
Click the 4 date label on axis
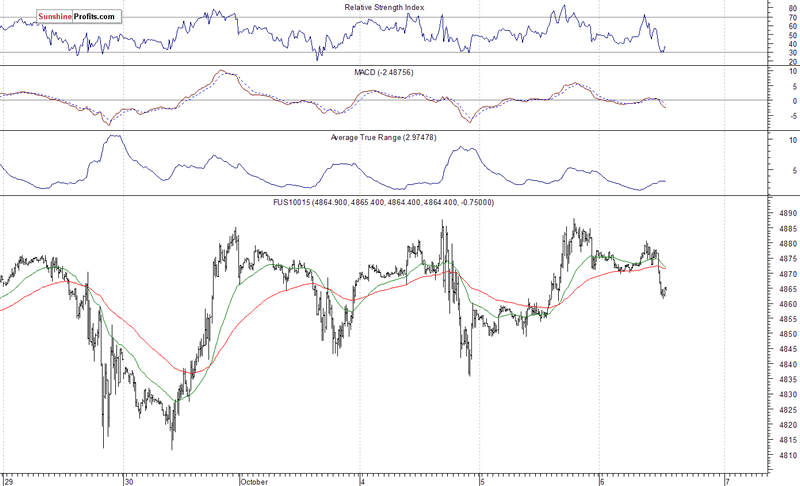pos(362,481)
